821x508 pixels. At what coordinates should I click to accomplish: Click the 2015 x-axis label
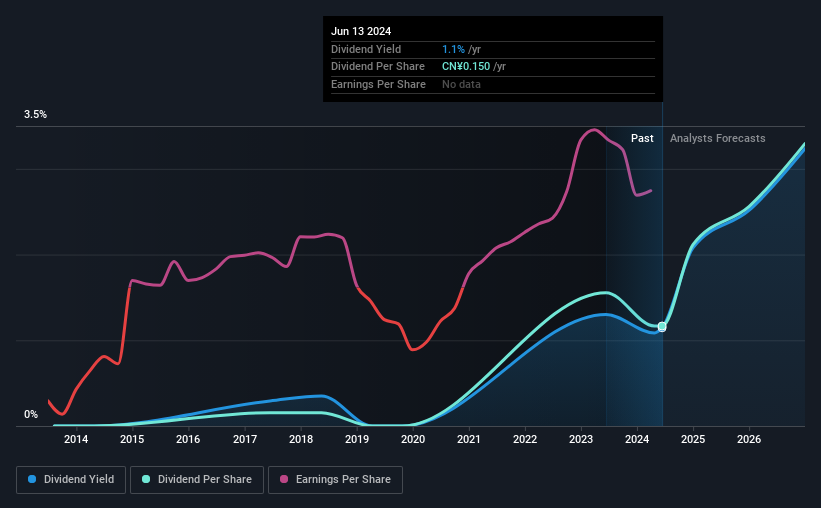(x=132, y=439)
